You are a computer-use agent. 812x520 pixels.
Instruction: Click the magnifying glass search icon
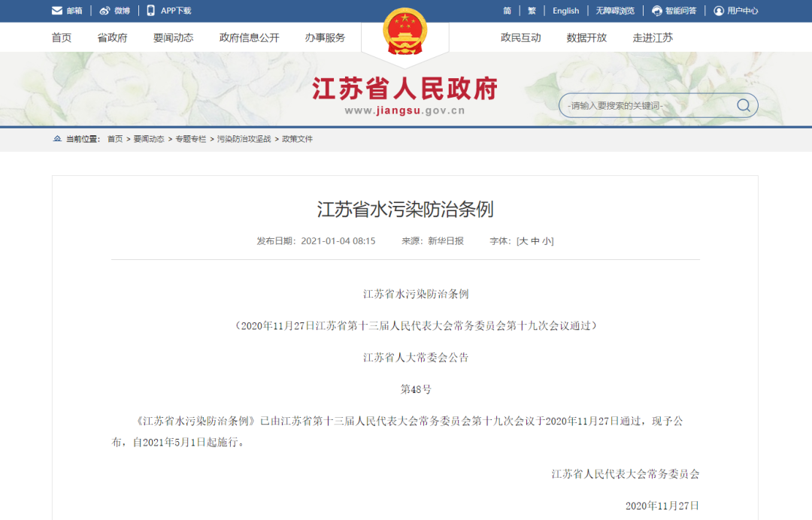click(x=743, y=105)
